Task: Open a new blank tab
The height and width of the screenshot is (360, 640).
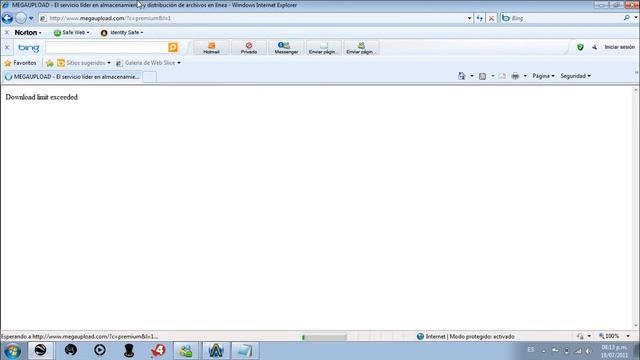Action: (150, 77)
